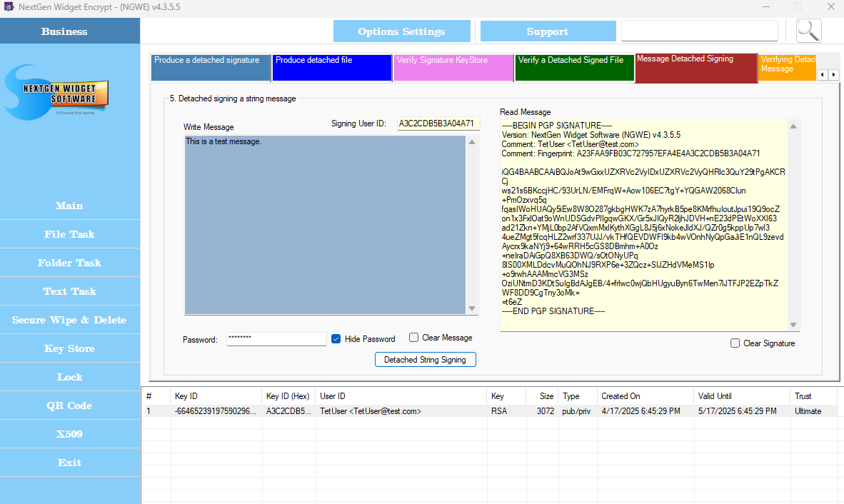Viewport: 844px width, 504px height.
Task: Open the Produce a detached signature tab
Action: [211, 67]
